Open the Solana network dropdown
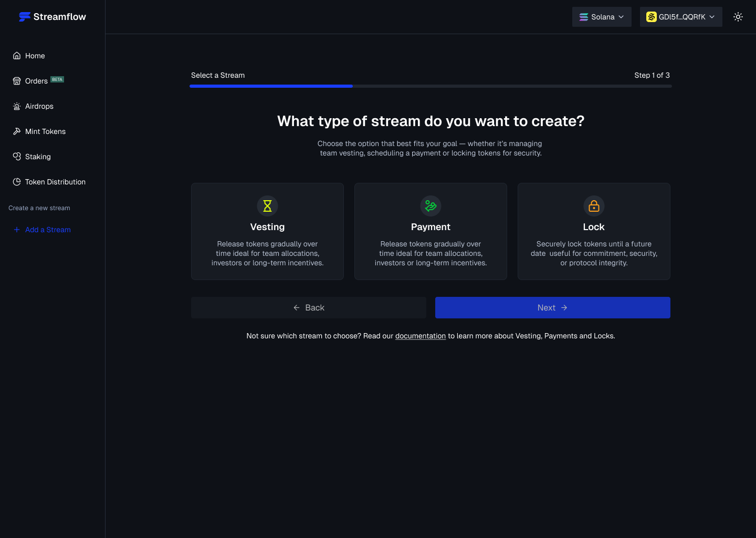 pyautogui.click(x=602, y=17)
